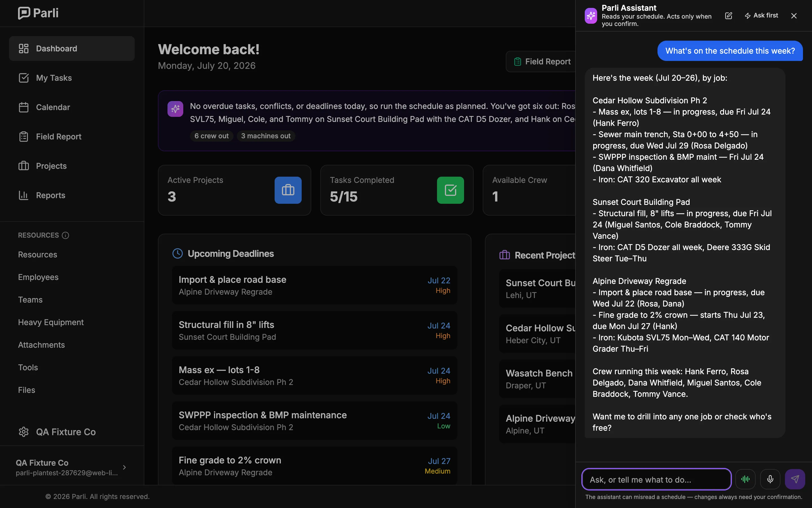Open the Tools link

point(28,367)
